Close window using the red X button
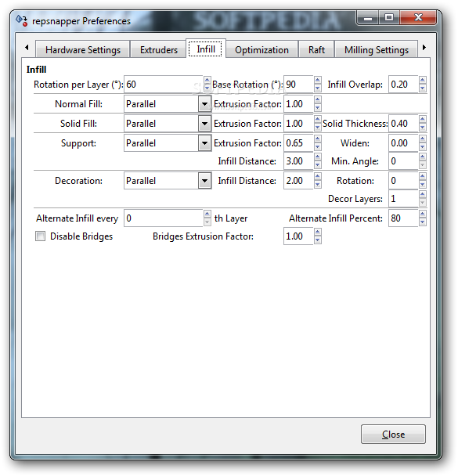 click(418, 17)
